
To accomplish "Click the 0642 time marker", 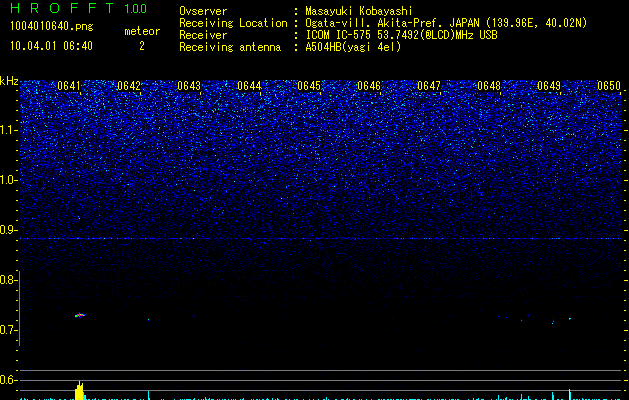I will tap(129, 86).
